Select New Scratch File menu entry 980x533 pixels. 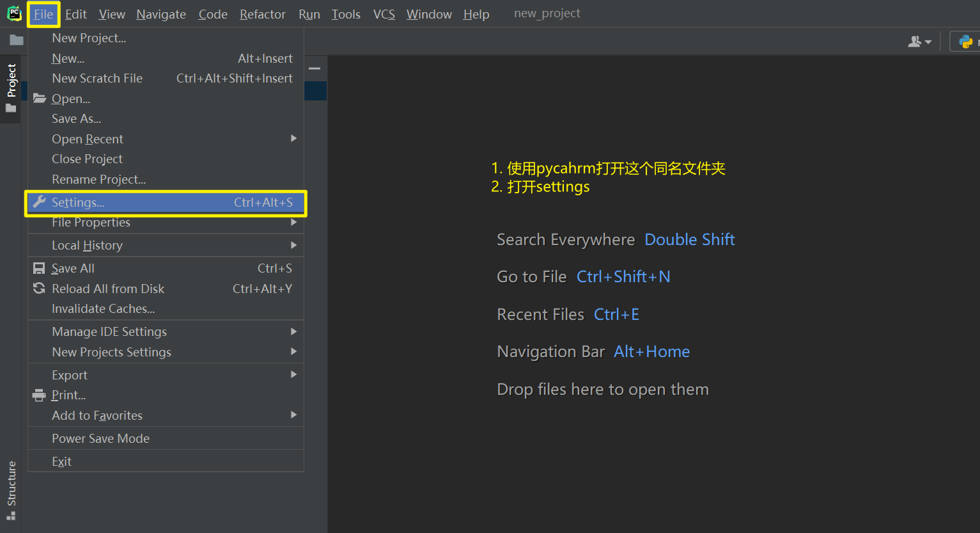click(x=97, y=78)
